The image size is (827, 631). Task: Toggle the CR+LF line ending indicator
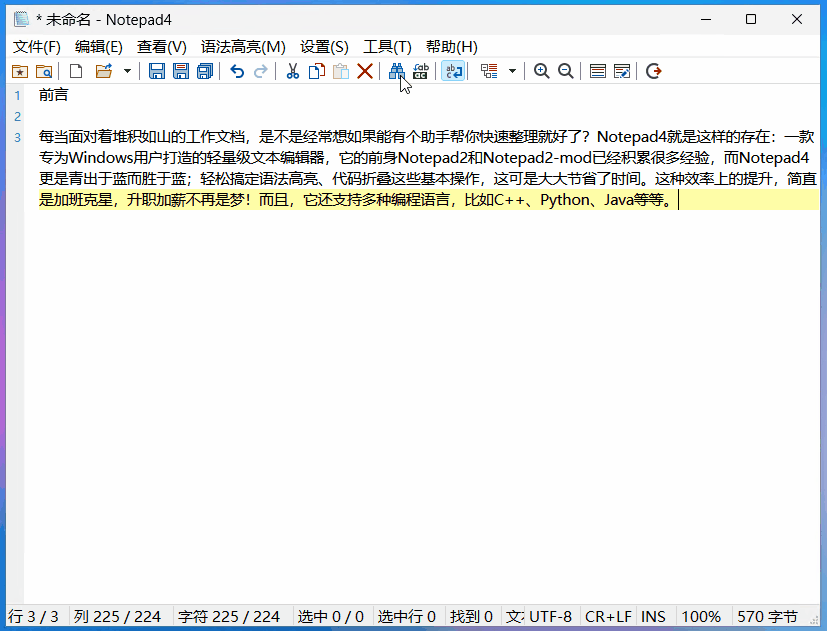pyautogui.click(x=608, y=616)
